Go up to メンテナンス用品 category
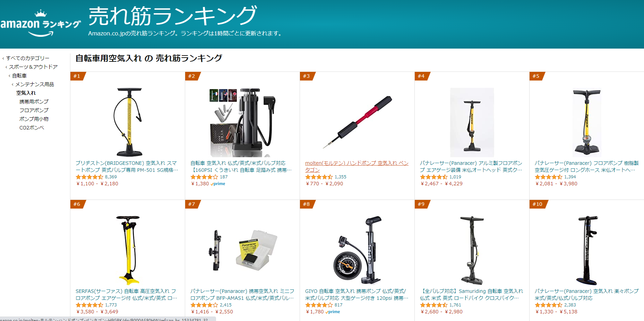 tap(35, 84)
